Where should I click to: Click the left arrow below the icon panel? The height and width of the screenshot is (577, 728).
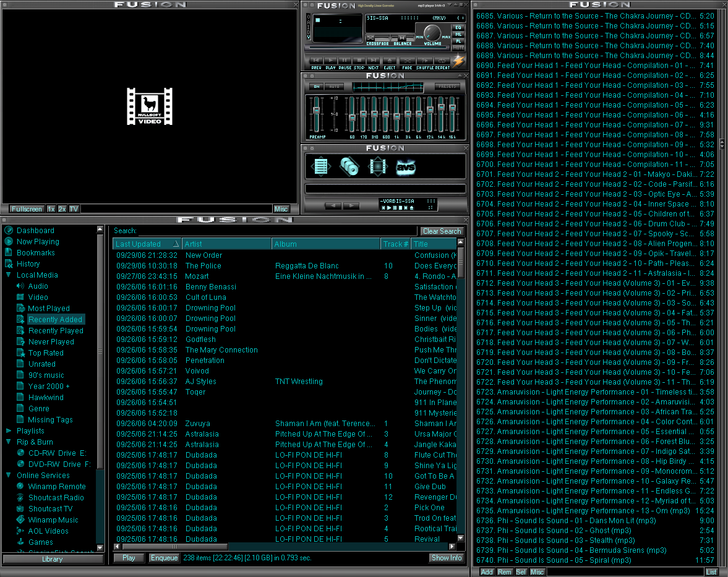click(x=333, y=206)
